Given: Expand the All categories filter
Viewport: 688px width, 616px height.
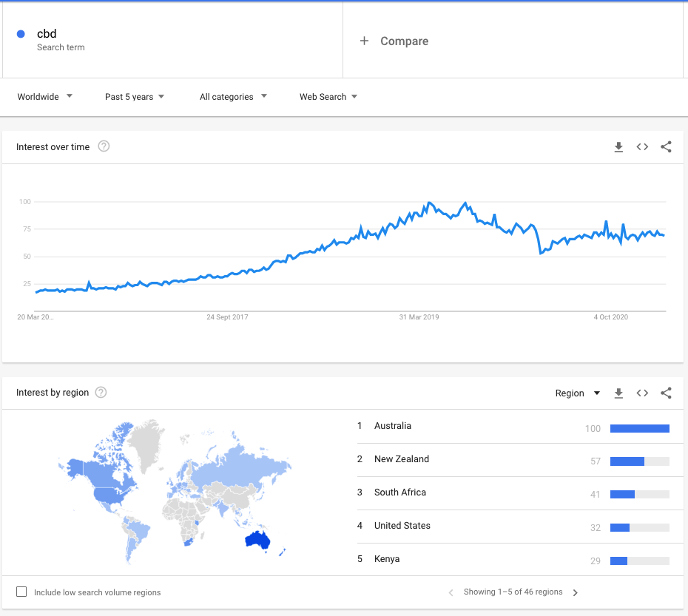Looking at the screenshot, I should tap(233, 97).
